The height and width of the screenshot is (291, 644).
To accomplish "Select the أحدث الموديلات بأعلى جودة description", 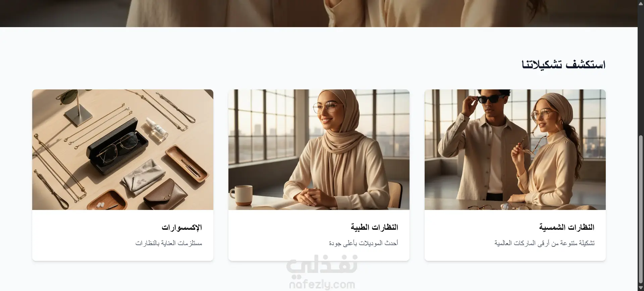I will coord(363,243).
